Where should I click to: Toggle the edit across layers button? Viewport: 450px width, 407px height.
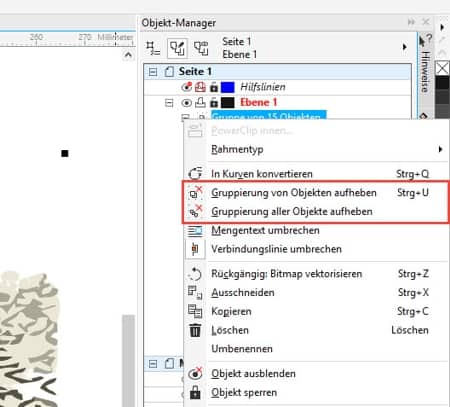tap(177, 48)
